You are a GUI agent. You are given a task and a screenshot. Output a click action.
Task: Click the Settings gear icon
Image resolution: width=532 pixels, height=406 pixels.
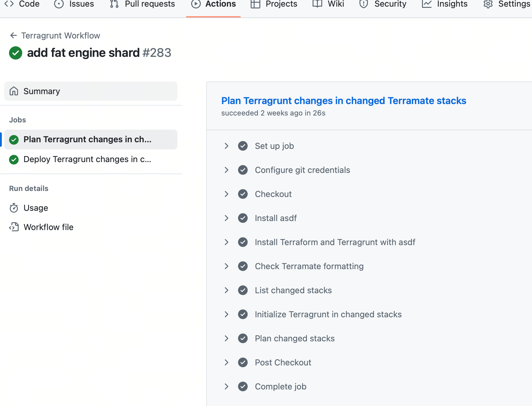click(x=488, y=4)
